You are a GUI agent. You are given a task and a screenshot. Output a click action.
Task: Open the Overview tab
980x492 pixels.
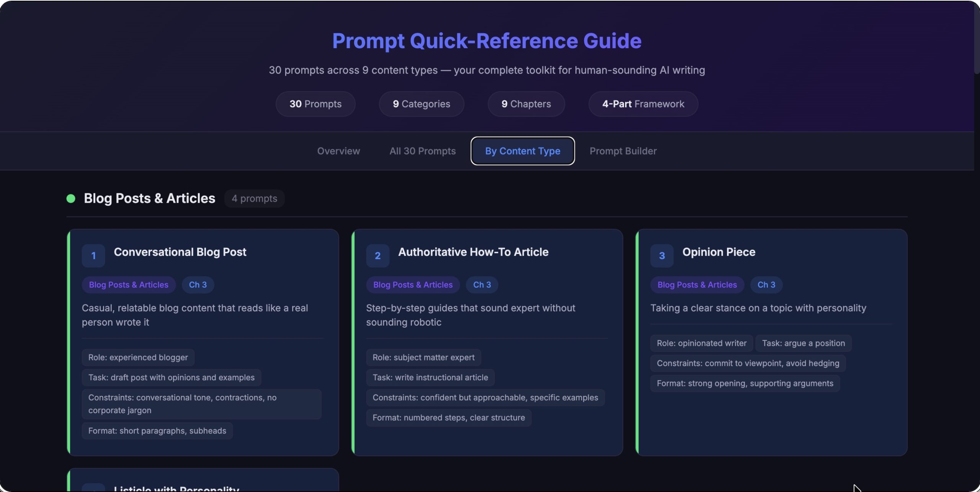point(338,151)
